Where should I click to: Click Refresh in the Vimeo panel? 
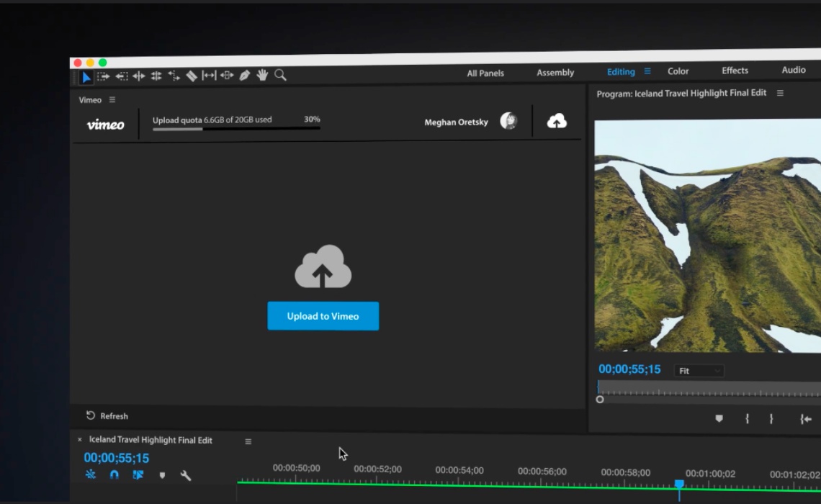tap(107, 416)
